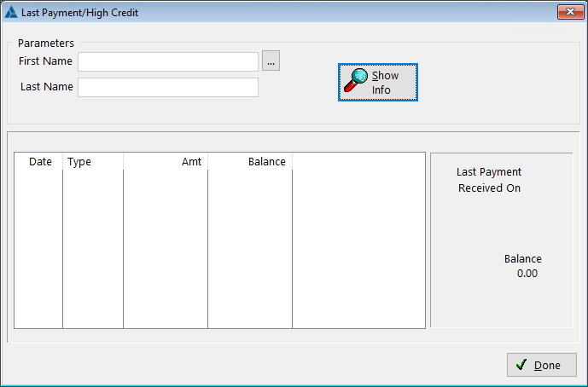Screen dimensions: 588x387
Task: Focus the First Name input field
Action: click(x=168, y=62)
